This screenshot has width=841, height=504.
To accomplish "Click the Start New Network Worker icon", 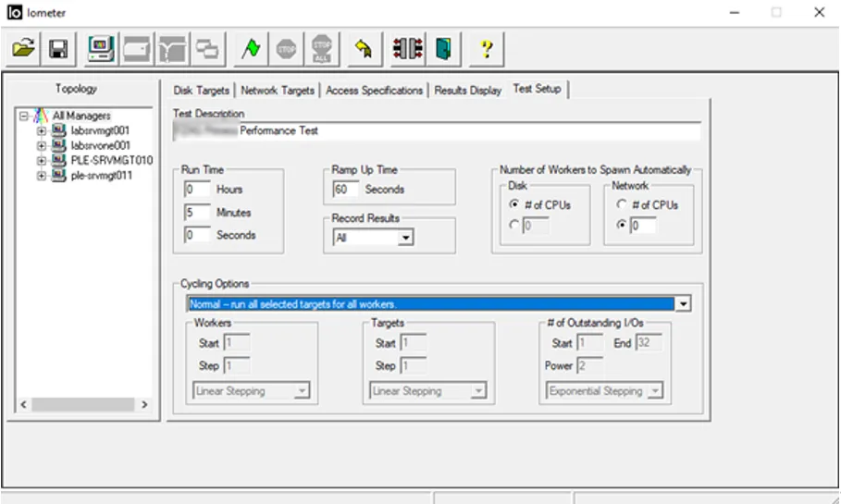I will [x=172, y=49].
